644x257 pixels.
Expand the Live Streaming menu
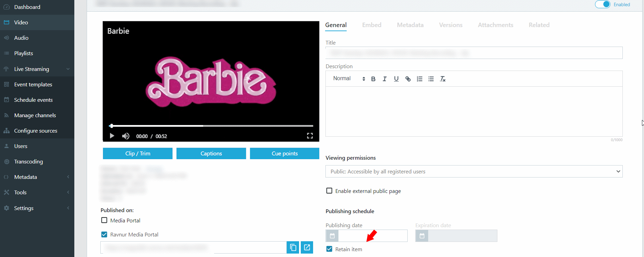coord(37,69)
